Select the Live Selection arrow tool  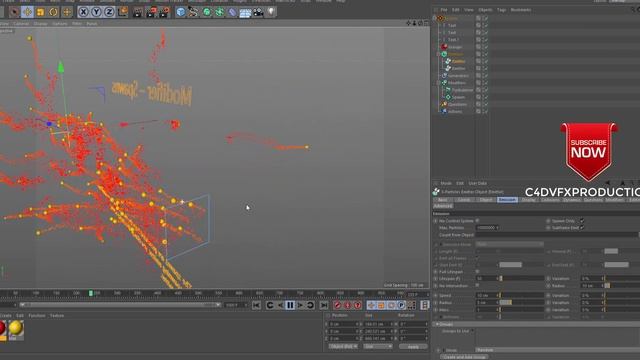click(14, 12)
